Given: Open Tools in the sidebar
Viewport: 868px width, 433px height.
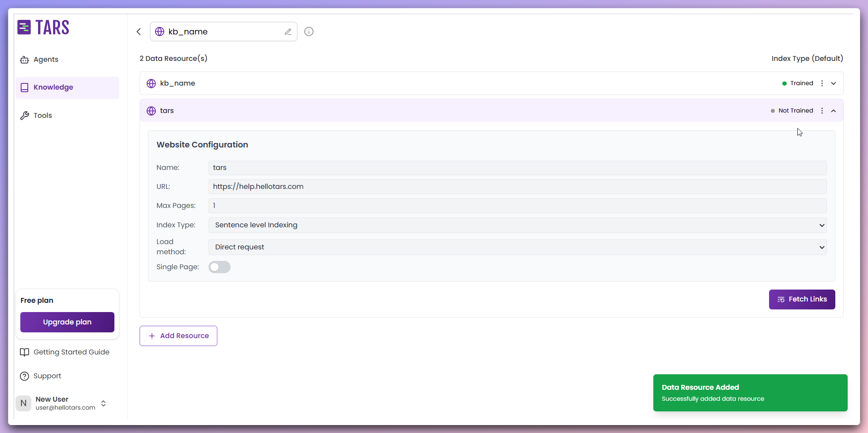Looking at the screenshot, I should (68, 116).
